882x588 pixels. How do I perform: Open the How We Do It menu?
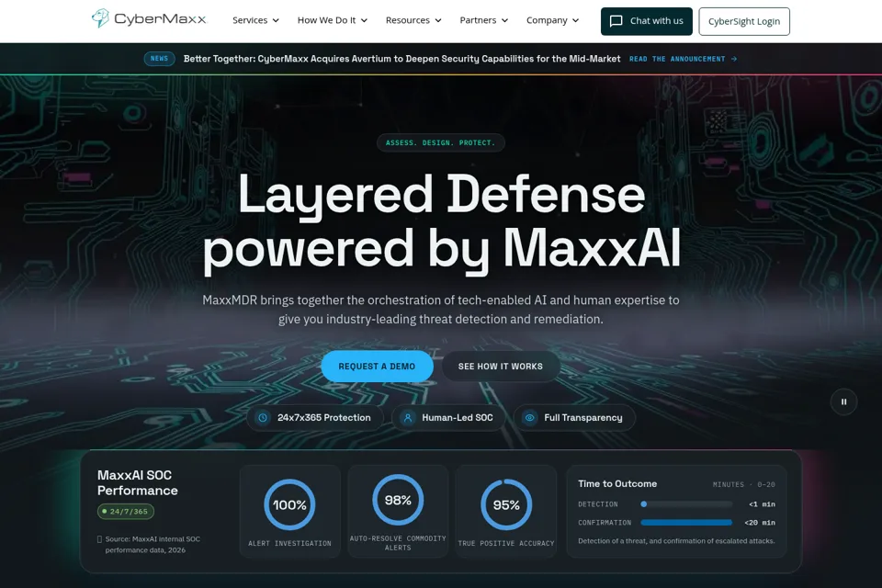pyautogui.click(x=332, y=20)
